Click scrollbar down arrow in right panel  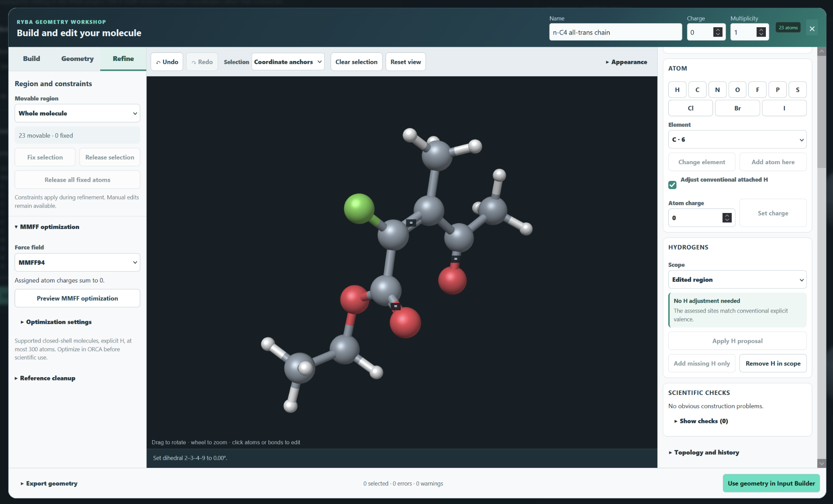822,463
